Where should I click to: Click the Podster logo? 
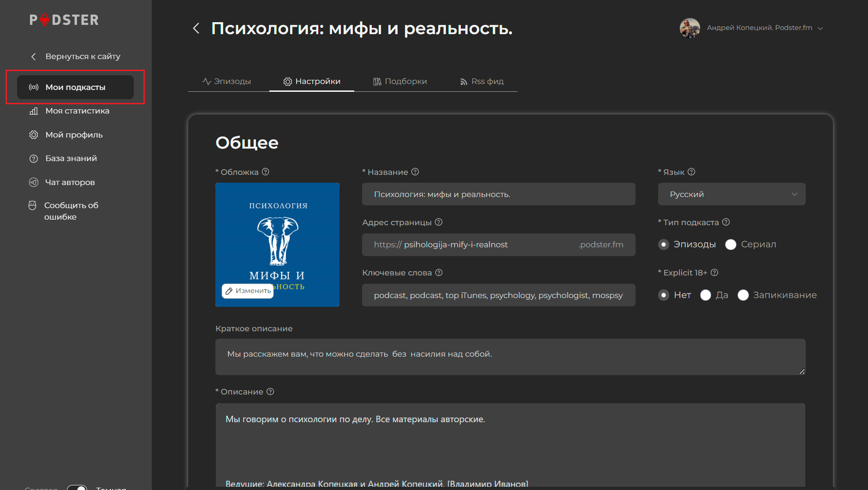click(64, 20)
